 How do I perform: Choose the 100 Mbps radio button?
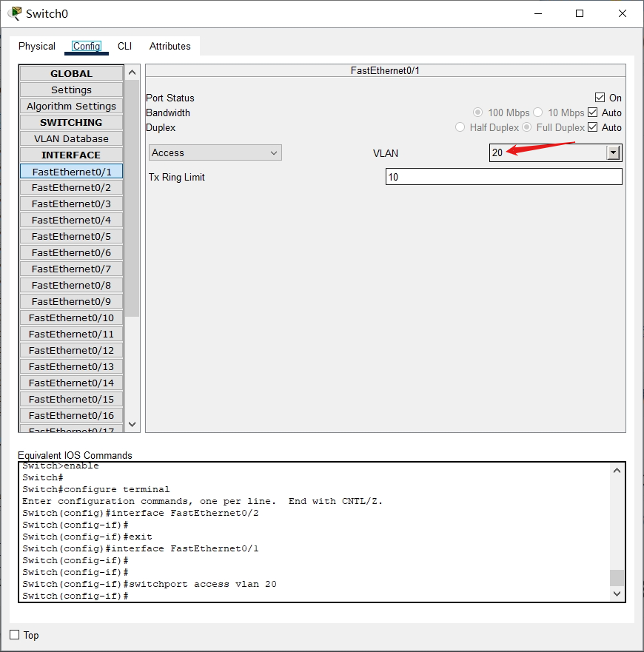(x=477, y=112)
